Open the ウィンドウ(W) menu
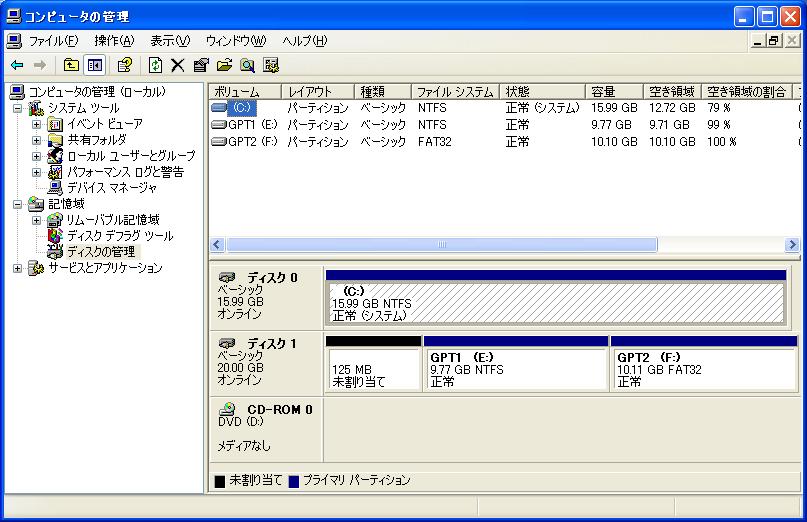807x522 pixels. [x=236, y=41]
